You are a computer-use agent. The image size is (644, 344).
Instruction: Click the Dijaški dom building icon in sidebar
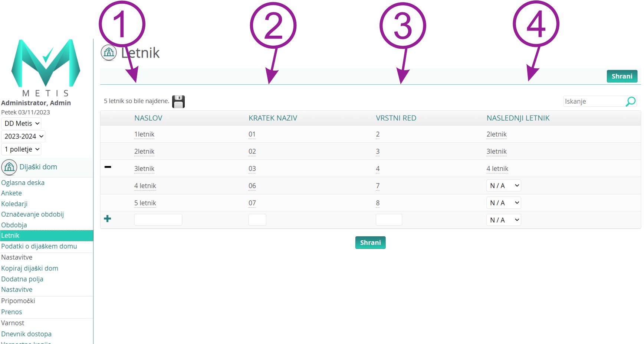(9, 167)
